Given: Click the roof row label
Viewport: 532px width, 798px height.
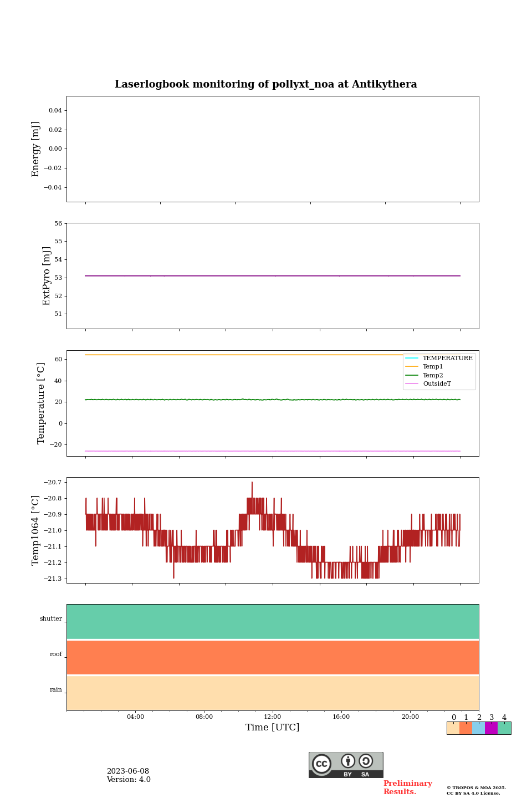Looking at the screenshot, I should click(x=56, y=654).
